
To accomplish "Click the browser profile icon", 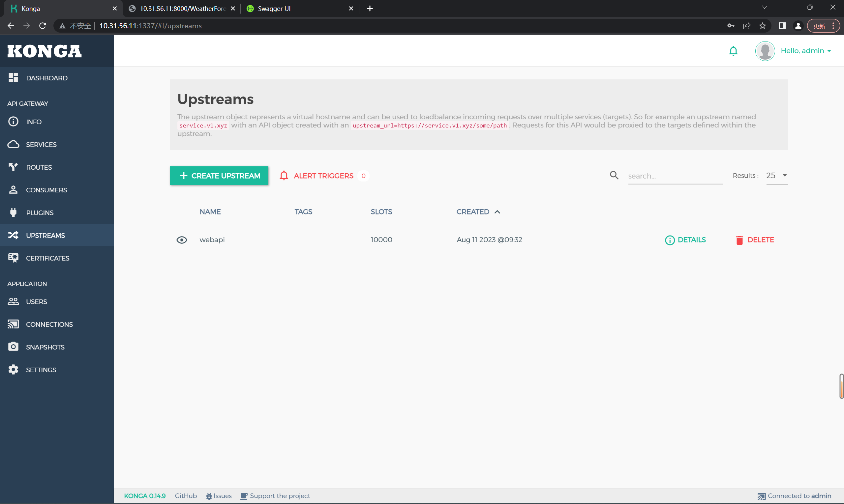I will [x=798, y=26].
